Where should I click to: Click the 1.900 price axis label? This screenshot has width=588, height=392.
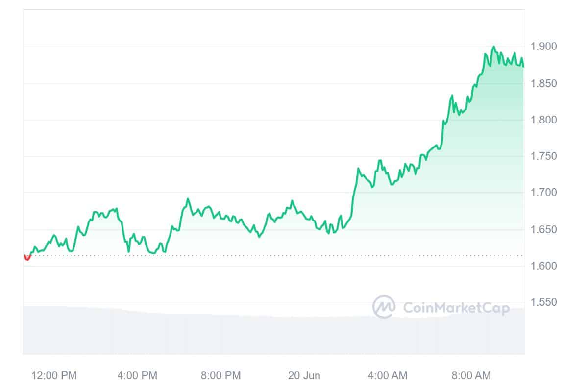pyautogui.click(x=545, y=47)
